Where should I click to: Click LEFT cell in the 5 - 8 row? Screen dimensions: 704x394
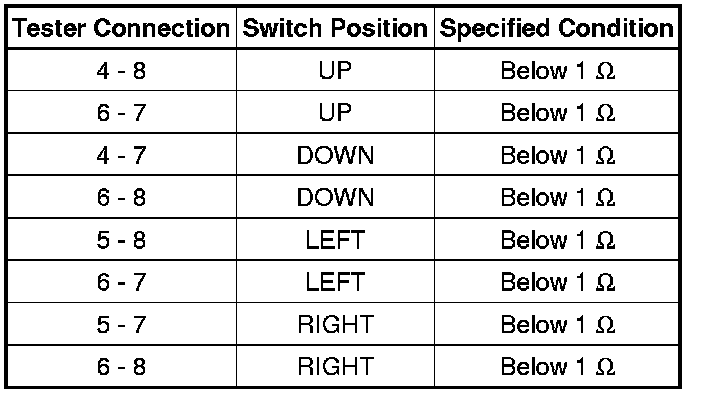pos(335,240)
